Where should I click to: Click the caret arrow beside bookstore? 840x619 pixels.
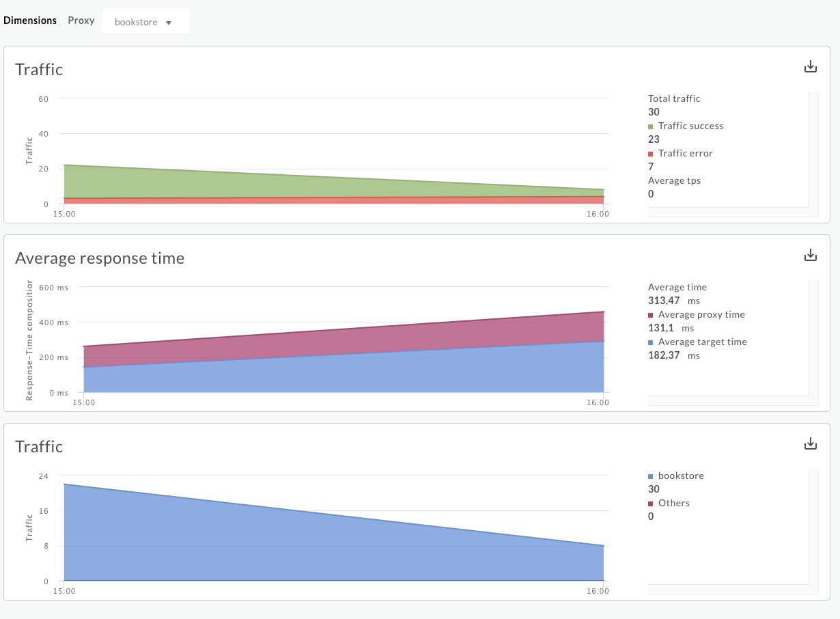pyautogui.click(x=169, y=23)
